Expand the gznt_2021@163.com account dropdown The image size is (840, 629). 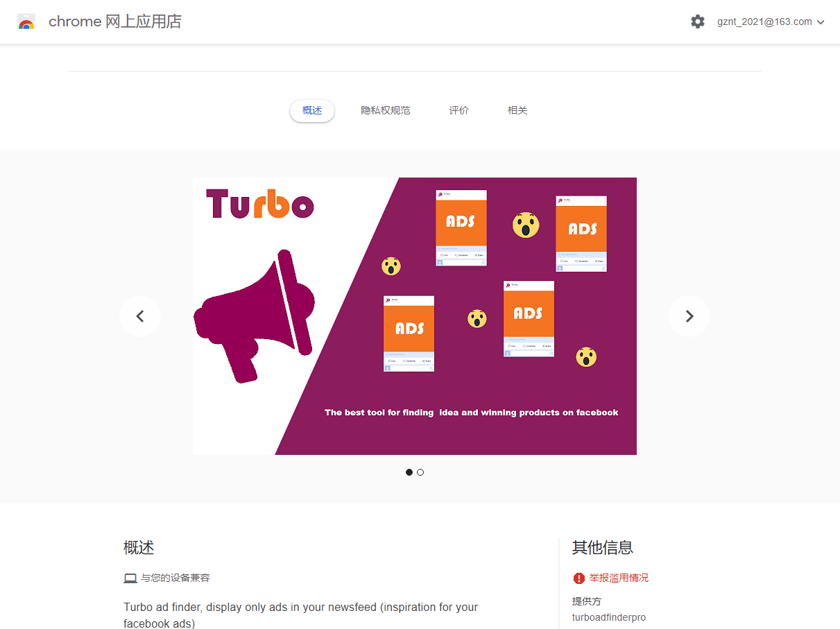click(821, 22)
